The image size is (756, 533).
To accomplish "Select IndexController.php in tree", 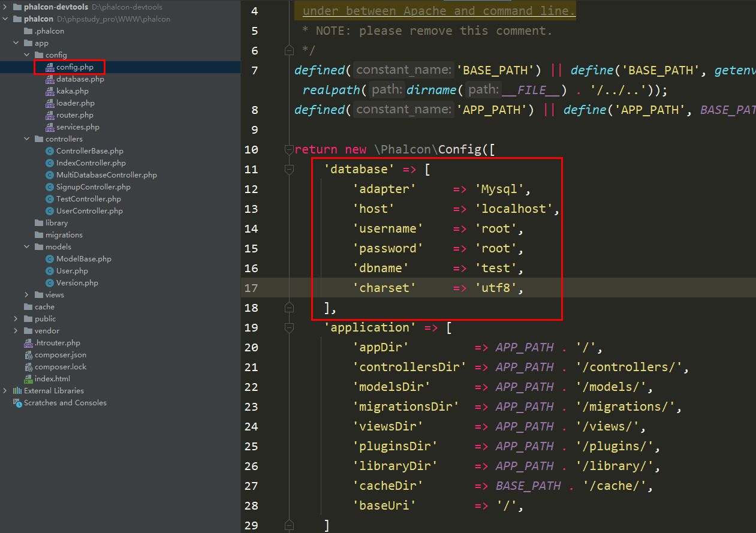I will 91,163.
